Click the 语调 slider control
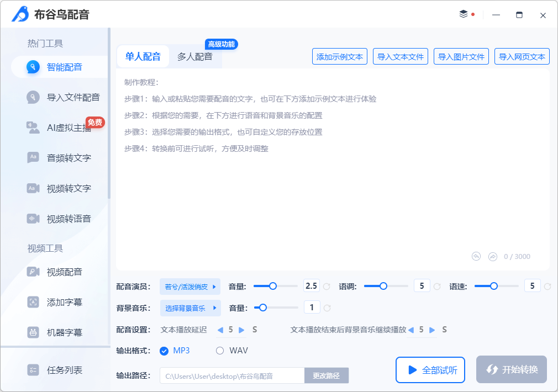Screen dimensions: 558x392 click(383, 287)
